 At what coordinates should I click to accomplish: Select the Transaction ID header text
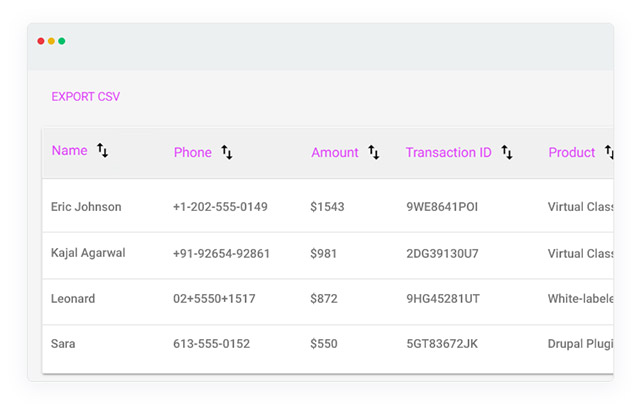449,152
